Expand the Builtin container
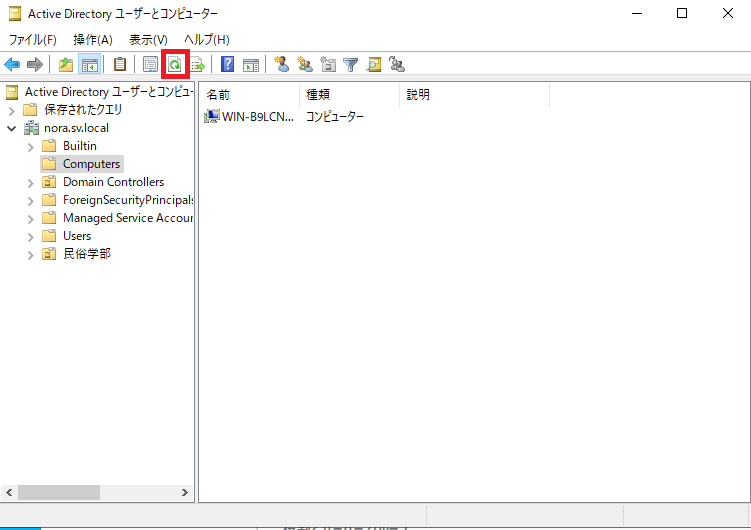This screenshot has height=530, width=751. pos(31,147)
